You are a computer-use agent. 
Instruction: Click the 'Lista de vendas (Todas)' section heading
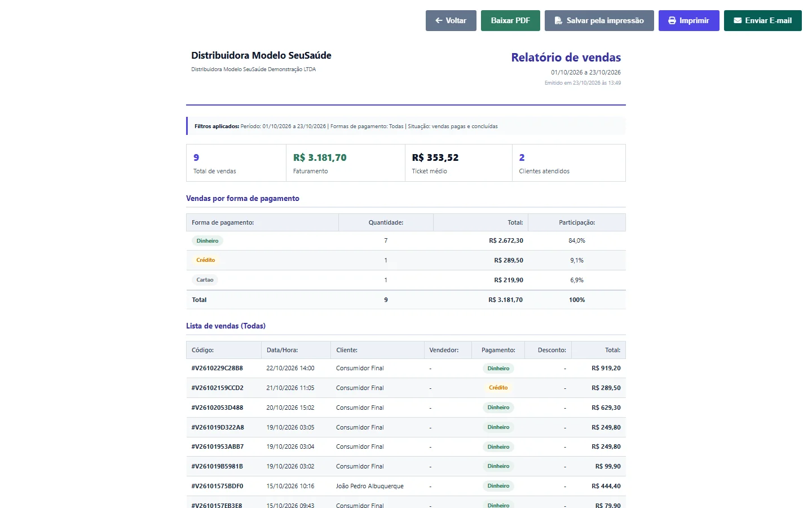tap(226, 326)
